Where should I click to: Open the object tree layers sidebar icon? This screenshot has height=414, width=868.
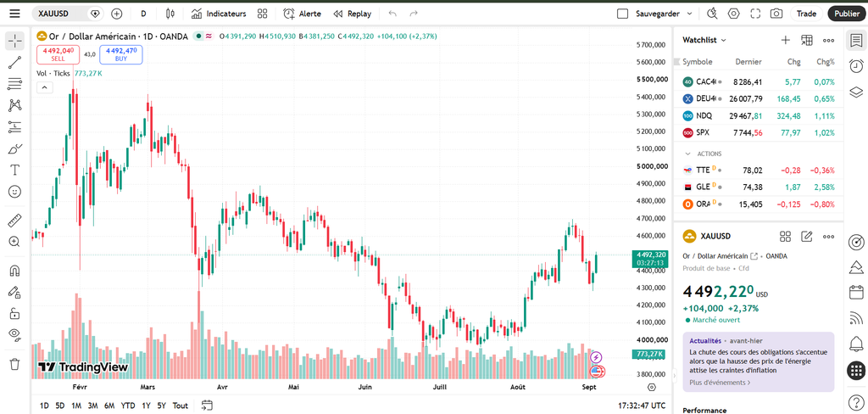856,91
